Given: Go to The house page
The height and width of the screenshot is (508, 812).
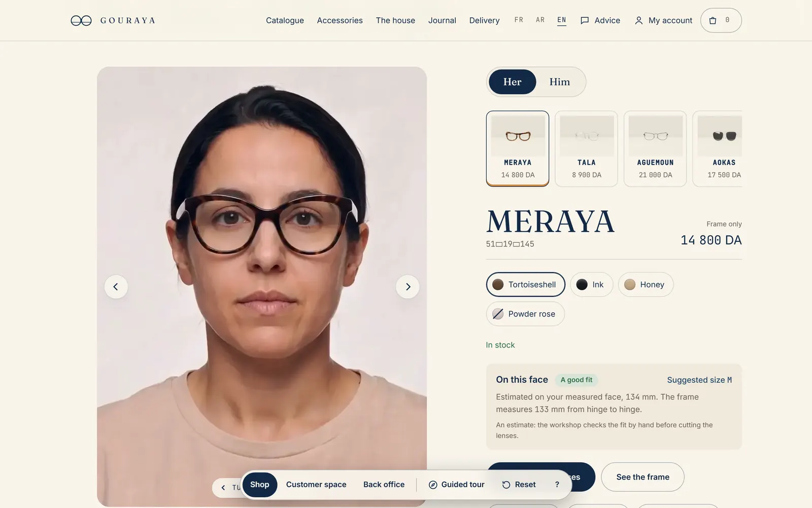Looking at the screenshot, I should pyautogui.click(x=395, y=20).
